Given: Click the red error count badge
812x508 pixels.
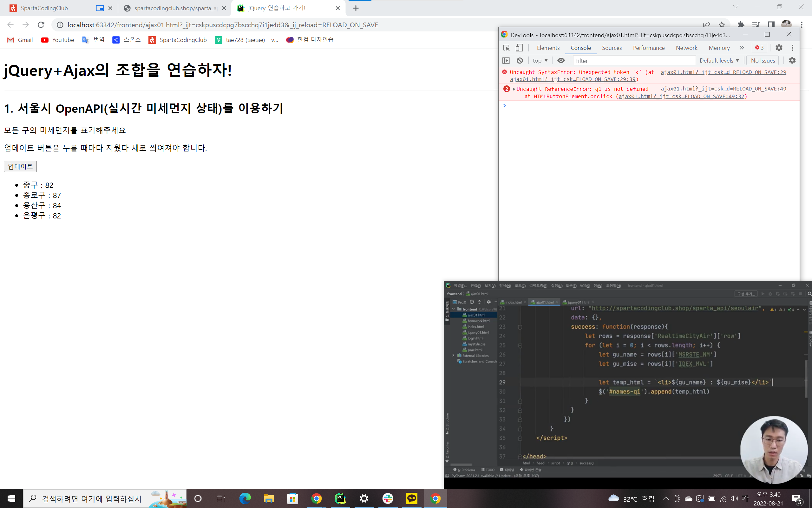Looking at the screenshot, I should [x=759, y=48].
